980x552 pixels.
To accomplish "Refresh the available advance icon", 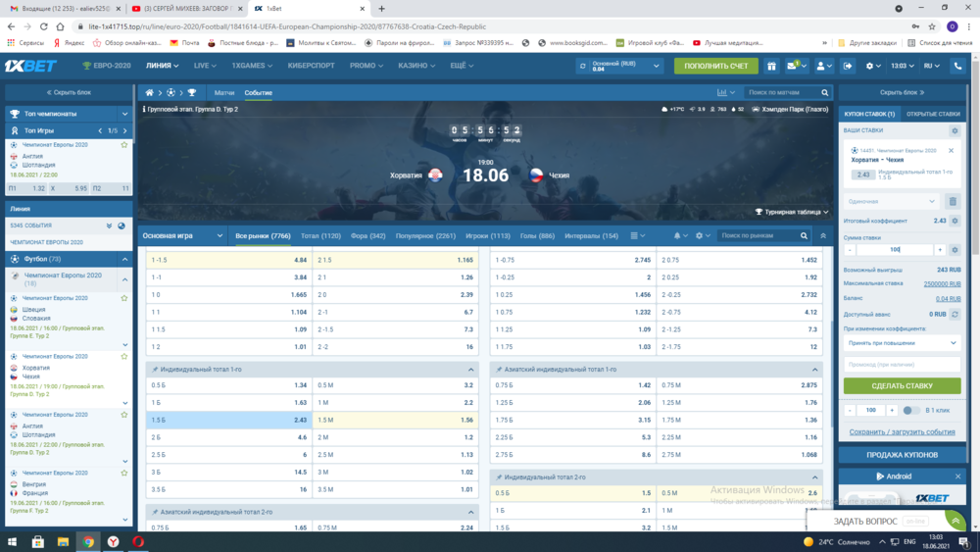I will pyautogui.click(x=955, y=315).
